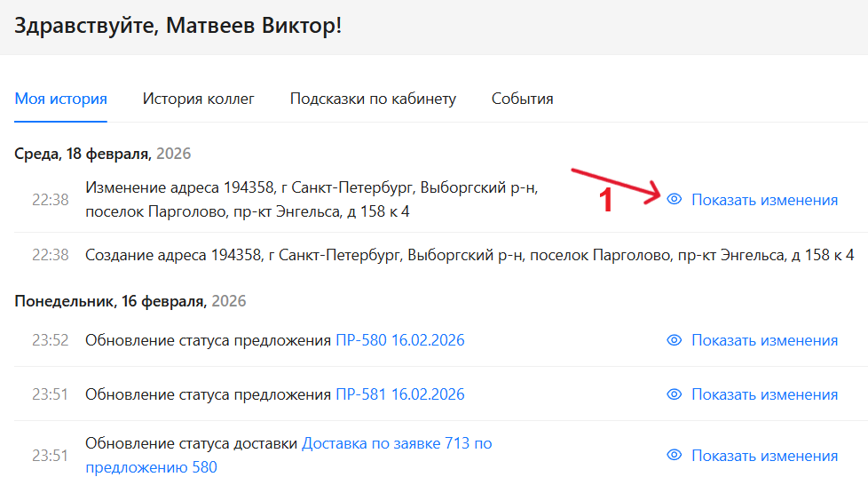Click the 23:52 timestamp of the status update
868x485 pixels.
(x=50, y=340)
